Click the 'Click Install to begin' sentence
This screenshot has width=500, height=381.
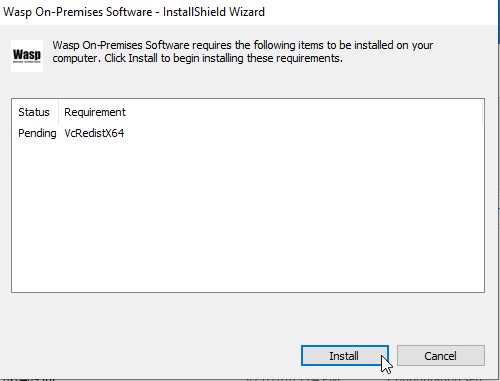tap(224, 58)
